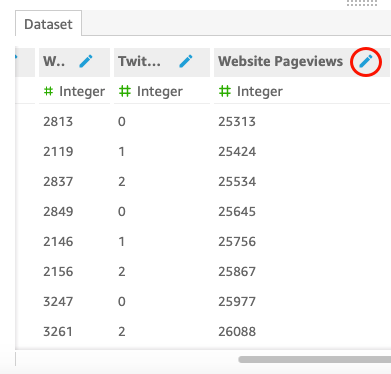Select cell value 25534

(x=237, y=182)
